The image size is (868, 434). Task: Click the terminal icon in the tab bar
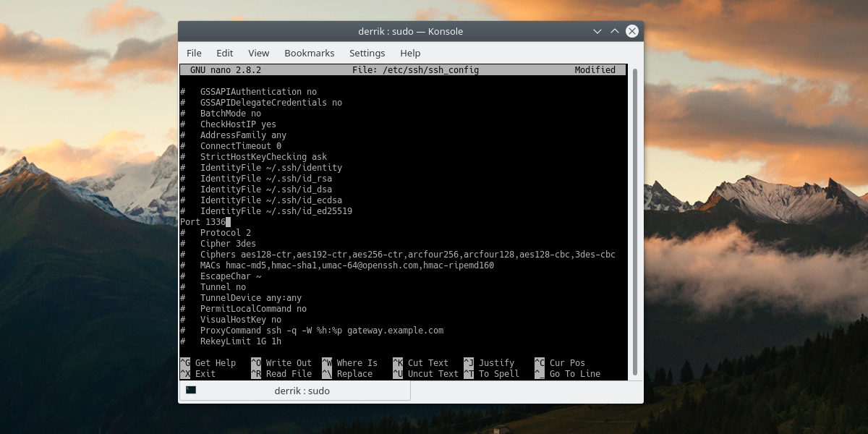pos(191,391)
